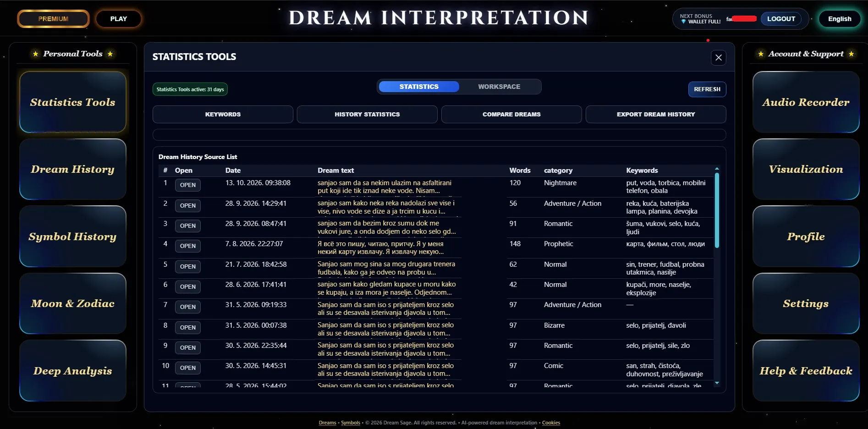The image size is (868, 429).
Task: Open the Statistics Tools sidebar card
Action: [x=73, y=102]
